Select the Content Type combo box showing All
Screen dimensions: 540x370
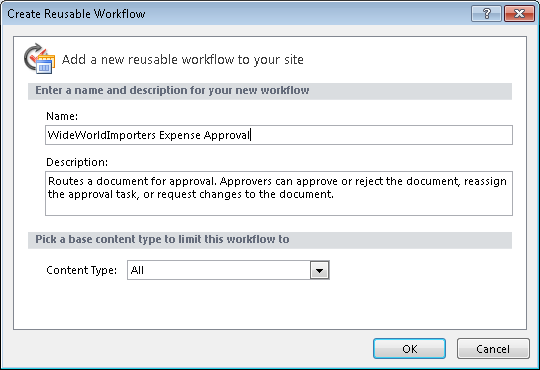pyautogui.click(x=228, y=270)
